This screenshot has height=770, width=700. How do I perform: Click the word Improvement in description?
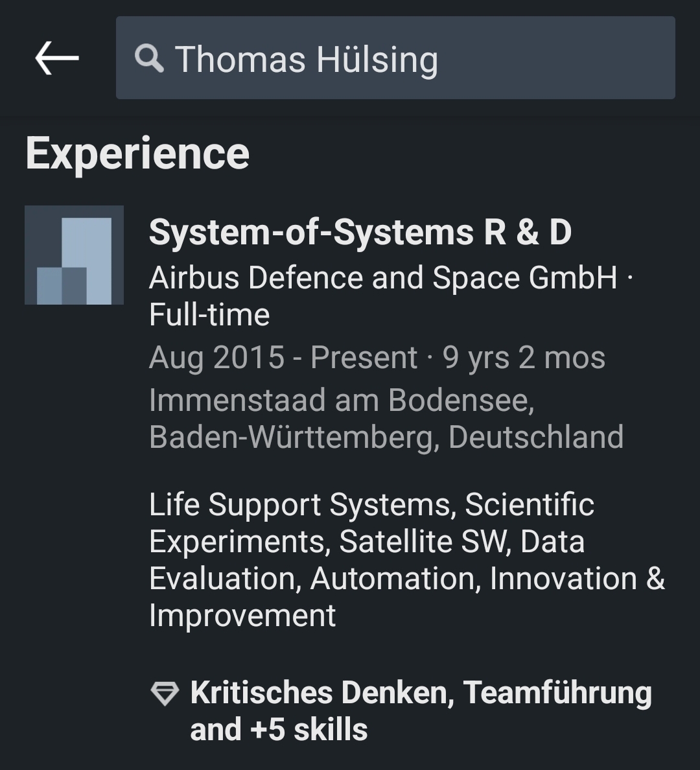(x=242, y=615)
